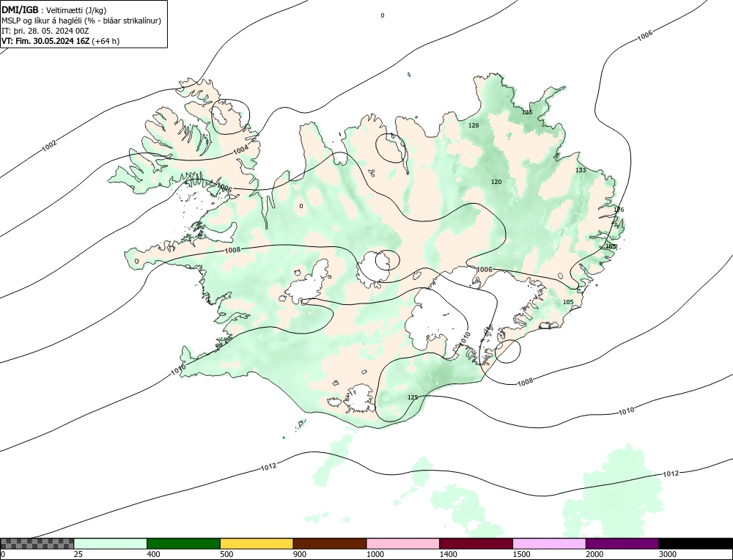The width and height of the screenshot is (733, 560).
Task: Click the CAPE value 176 on the map
Action: 619,210
